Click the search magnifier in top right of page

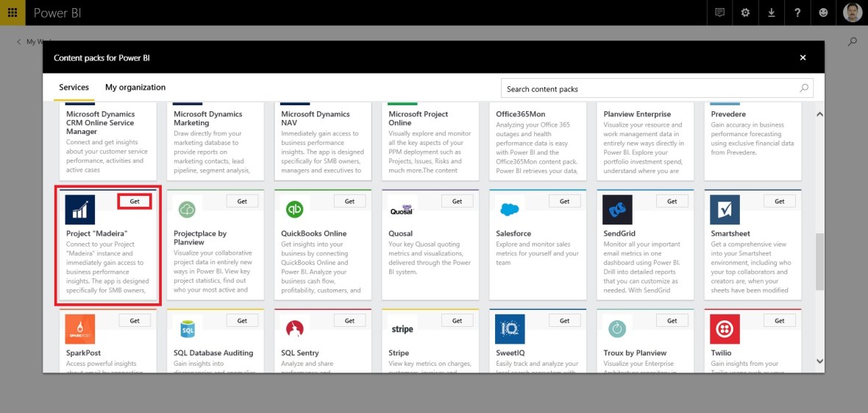tap(853, 41)
